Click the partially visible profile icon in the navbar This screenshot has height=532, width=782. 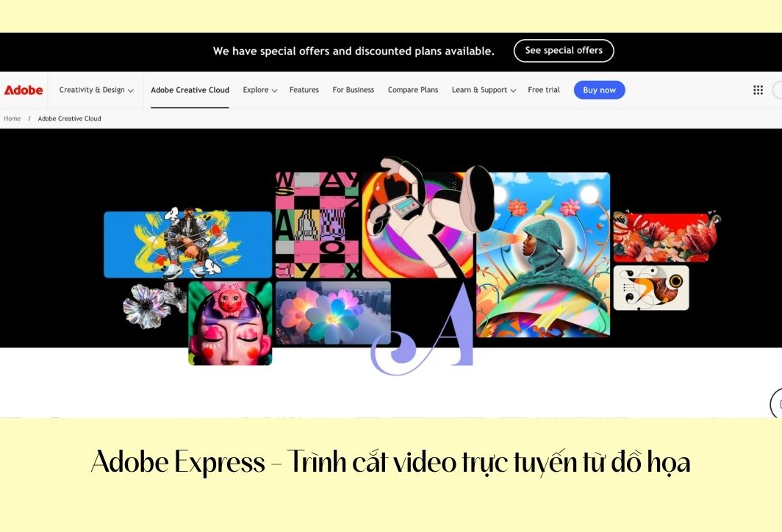point(777,90)
